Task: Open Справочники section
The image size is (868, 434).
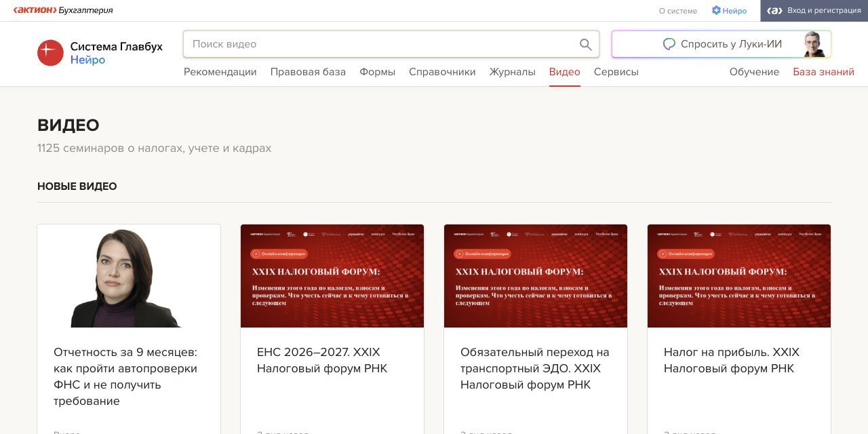Action: pyautogui.click(x=442, y=72)
